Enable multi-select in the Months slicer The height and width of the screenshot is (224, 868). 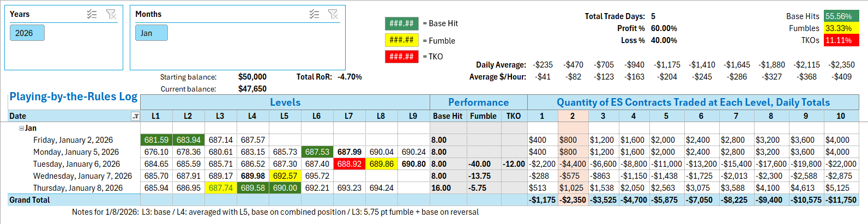point(314,14)
